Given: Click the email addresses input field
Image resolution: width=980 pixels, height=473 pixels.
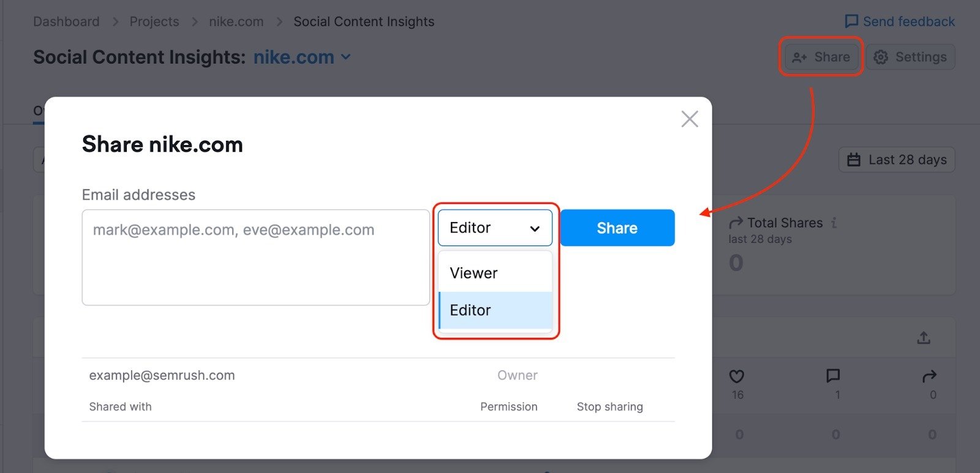Looking at the screenshot, I should click(256, 257).
